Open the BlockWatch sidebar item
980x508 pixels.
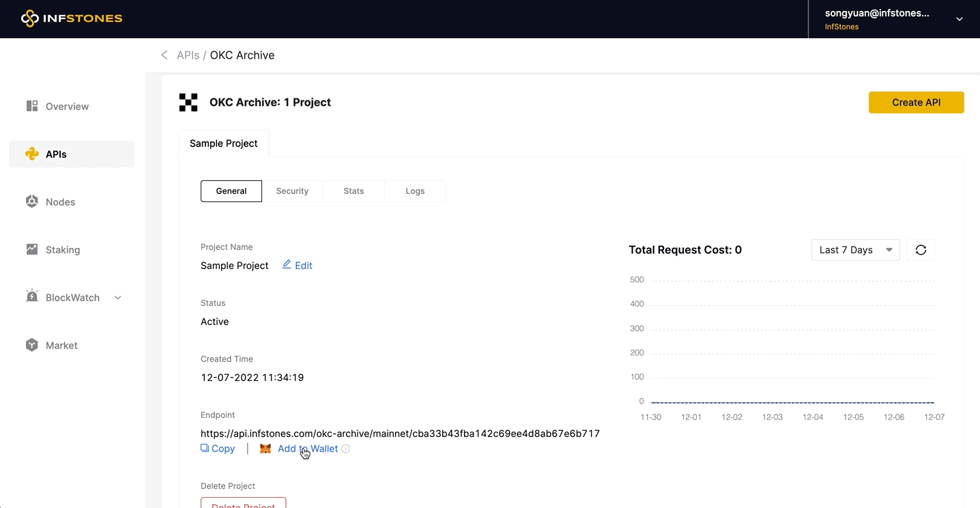[x=72, y=298]
